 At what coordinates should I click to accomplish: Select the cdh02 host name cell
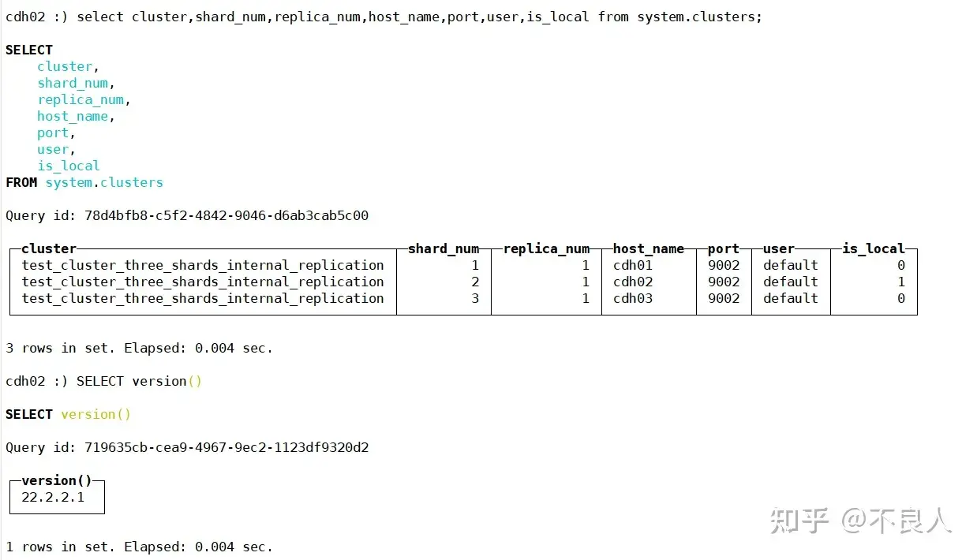[633, 282]
